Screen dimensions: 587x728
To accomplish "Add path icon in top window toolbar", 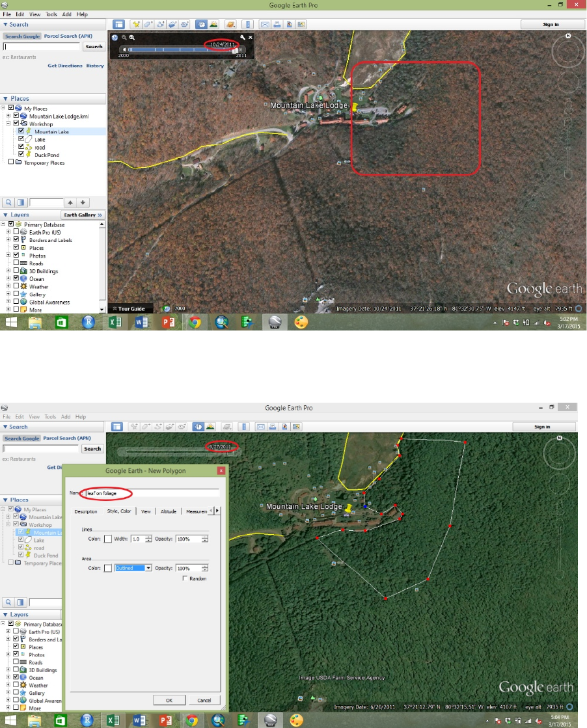I will (x=160, y=25).
